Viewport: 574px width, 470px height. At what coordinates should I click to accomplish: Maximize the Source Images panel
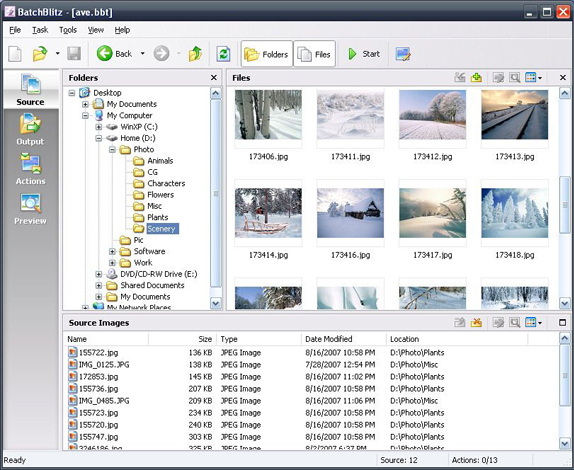(x=563, y=322)
